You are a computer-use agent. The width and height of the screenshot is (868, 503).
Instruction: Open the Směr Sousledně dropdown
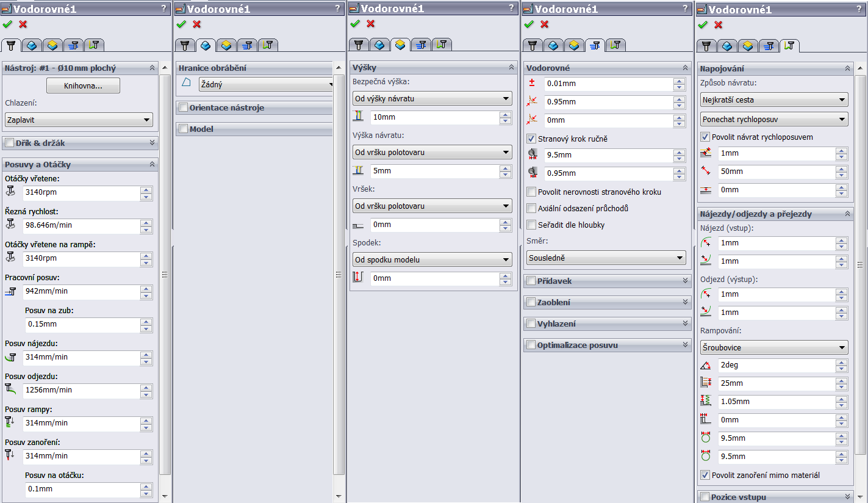606,258
